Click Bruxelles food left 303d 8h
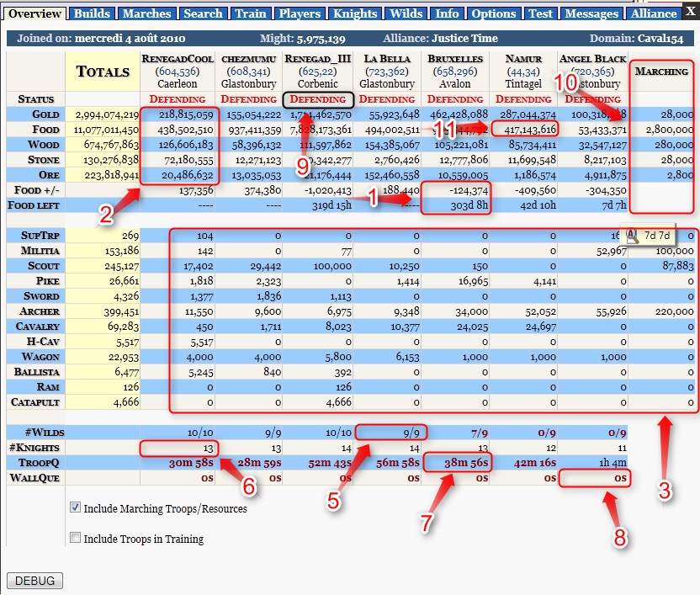The height and width of the screenshot is (595, 700). click(469, 205)
